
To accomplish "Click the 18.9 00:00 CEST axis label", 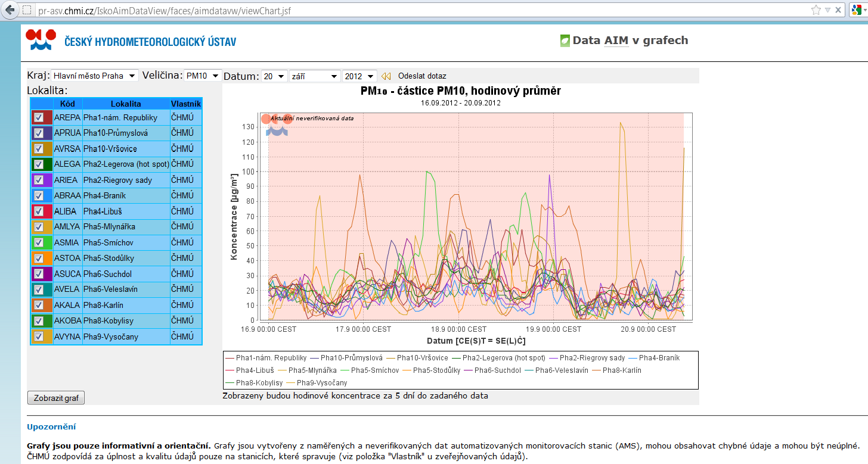I will [459, 329].
